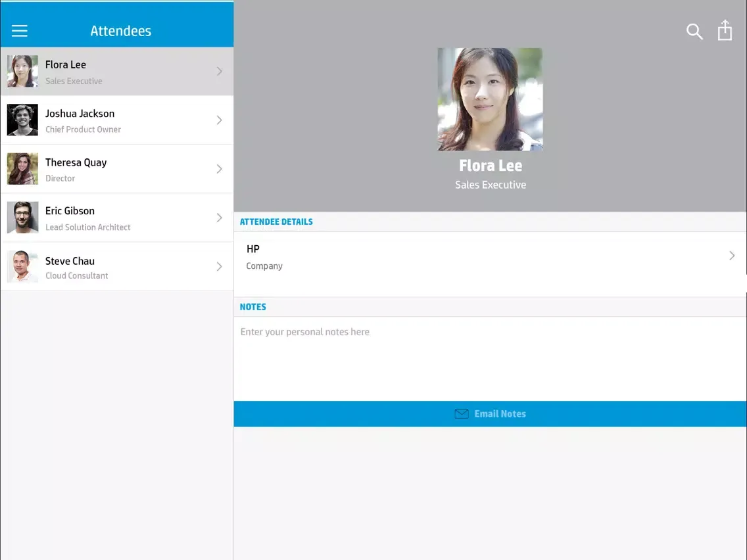Viewport: 747px width, 560px height.
Task: Click the search magnifier icon
Action: (x=694, y=32)
